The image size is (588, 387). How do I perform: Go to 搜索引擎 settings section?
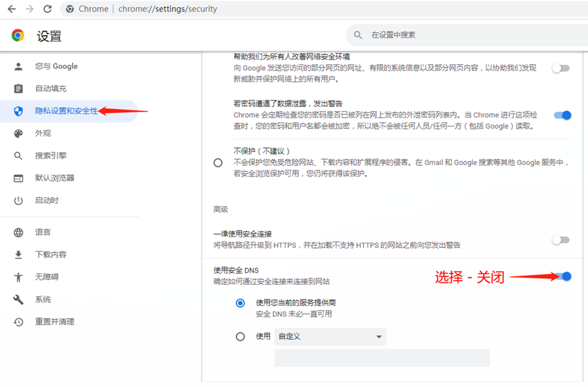[x=51, y=156]
